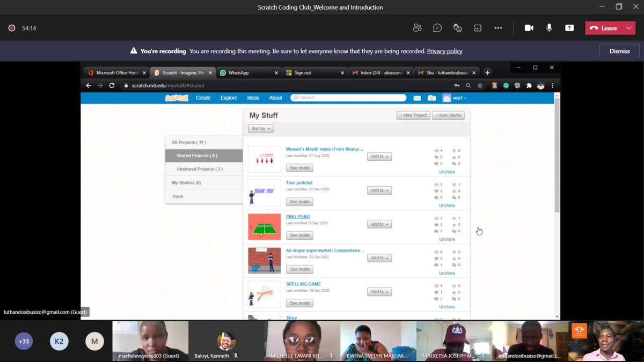See inside the Tour podcast project
644x362 pixels.
coord(299,202)
